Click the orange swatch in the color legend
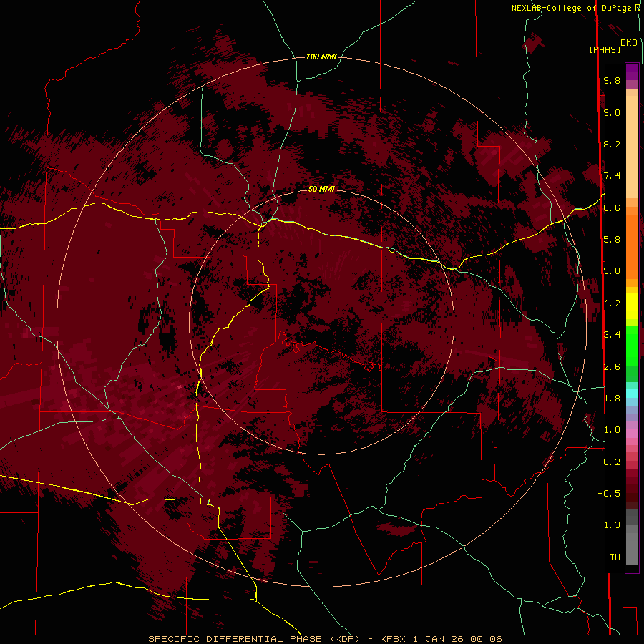 (632, 246)
